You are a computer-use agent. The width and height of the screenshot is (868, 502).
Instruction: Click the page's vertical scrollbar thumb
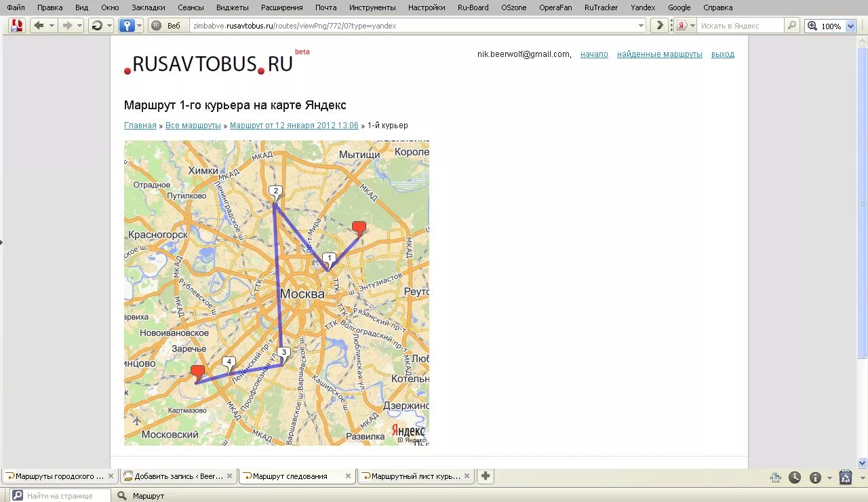863,202
